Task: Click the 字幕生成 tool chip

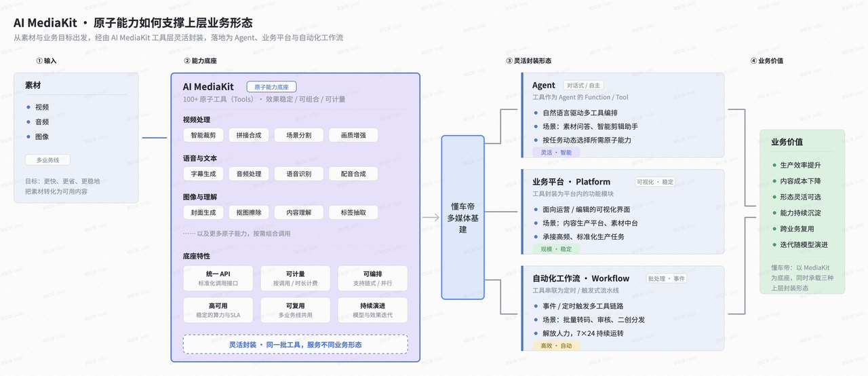Action: 203,174
